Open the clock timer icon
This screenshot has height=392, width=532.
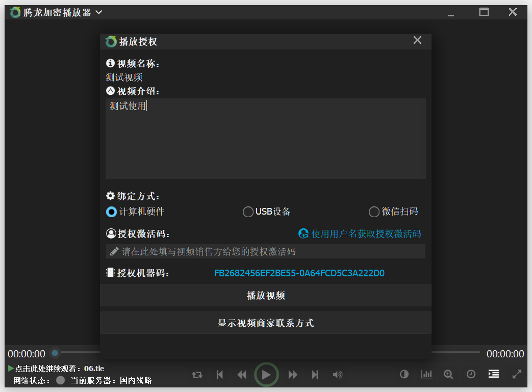coord(471,374)
